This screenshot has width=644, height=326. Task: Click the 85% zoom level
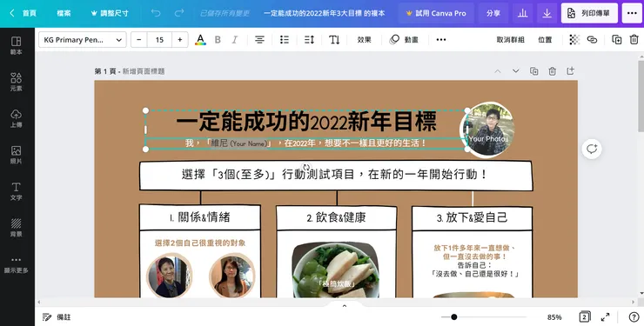(554, 317)
